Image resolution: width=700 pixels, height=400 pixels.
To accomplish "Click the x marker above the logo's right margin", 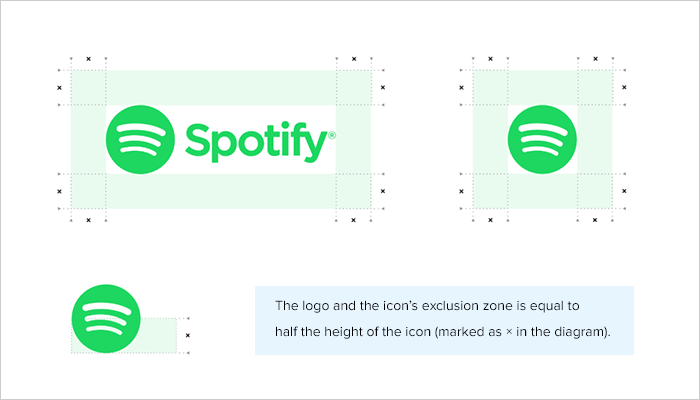I will click(x=354, y=59).
